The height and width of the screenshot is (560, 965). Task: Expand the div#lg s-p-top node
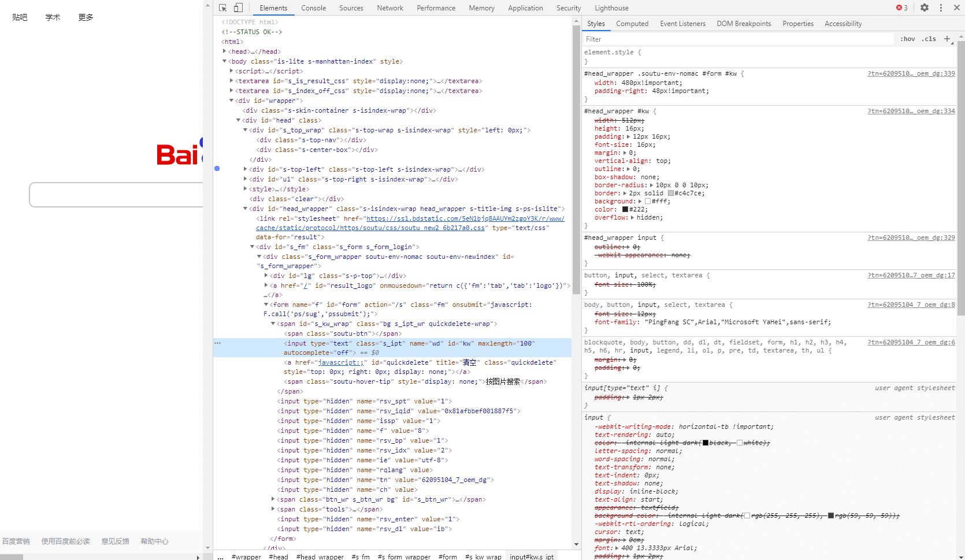[x=266, y=276]
